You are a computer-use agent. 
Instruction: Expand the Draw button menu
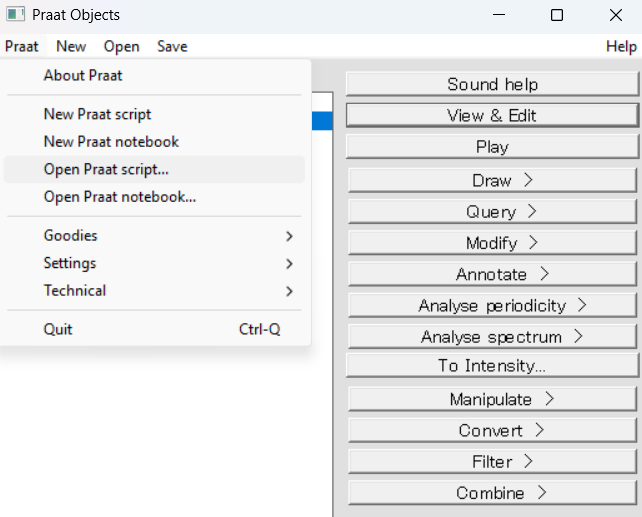tap(492, 180)
